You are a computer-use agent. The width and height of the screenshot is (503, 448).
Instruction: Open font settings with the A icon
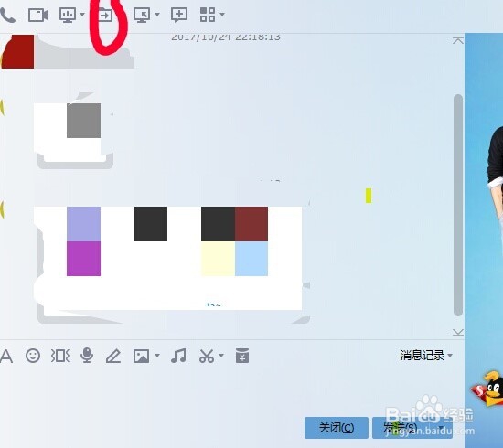tap(6, 357)
